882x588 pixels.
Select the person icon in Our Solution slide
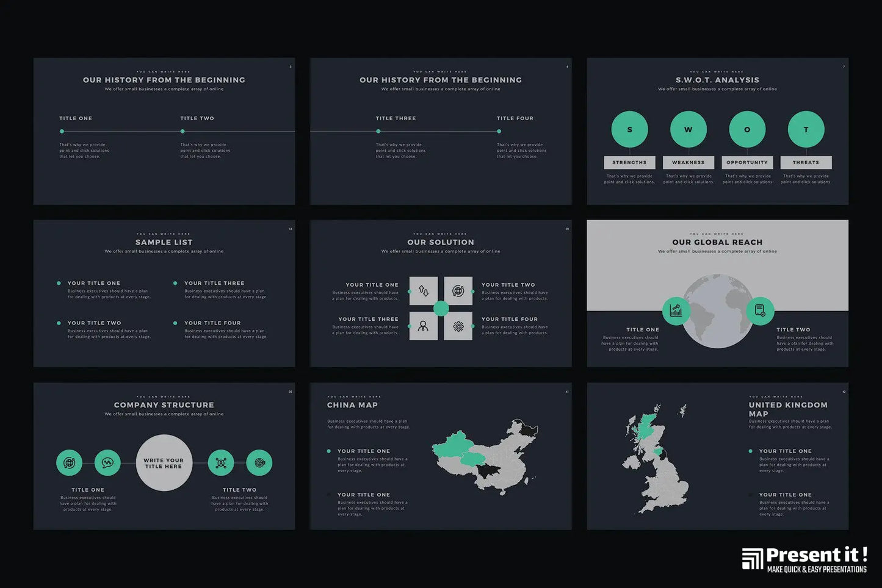click(x=424, y=326)
